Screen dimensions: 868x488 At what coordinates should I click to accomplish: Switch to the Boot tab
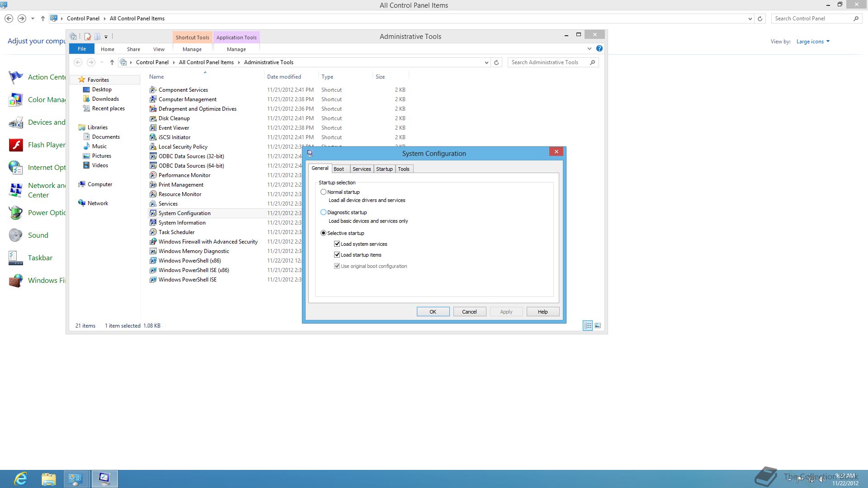pyautogui.click(x=339, y=169)
